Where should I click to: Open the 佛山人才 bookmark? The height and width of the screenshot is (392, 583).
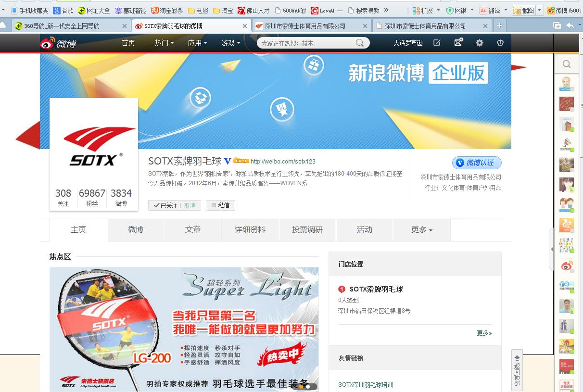coord(253,10)
